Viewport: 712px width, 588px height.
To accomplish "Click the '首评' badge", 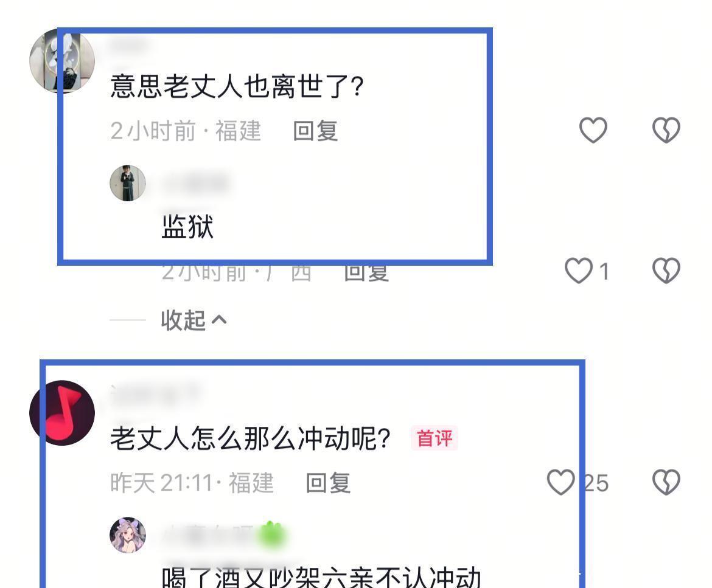I will (x=435, y=438).
